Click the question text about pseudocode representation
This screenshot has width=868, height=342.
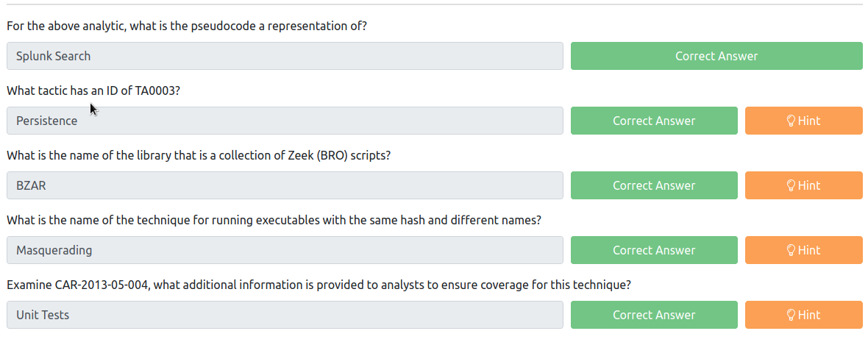click(187, 26)
